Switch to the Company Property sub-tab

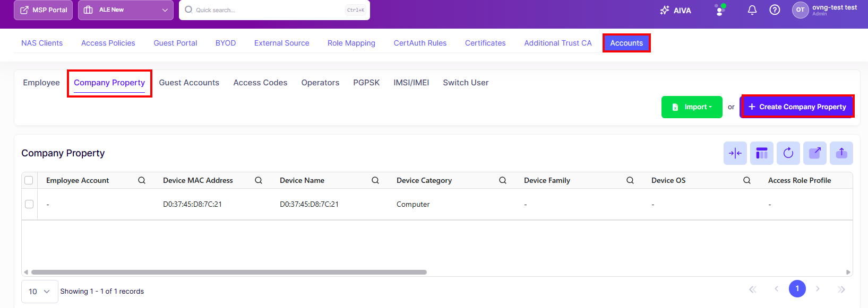(x=109, y=83)
